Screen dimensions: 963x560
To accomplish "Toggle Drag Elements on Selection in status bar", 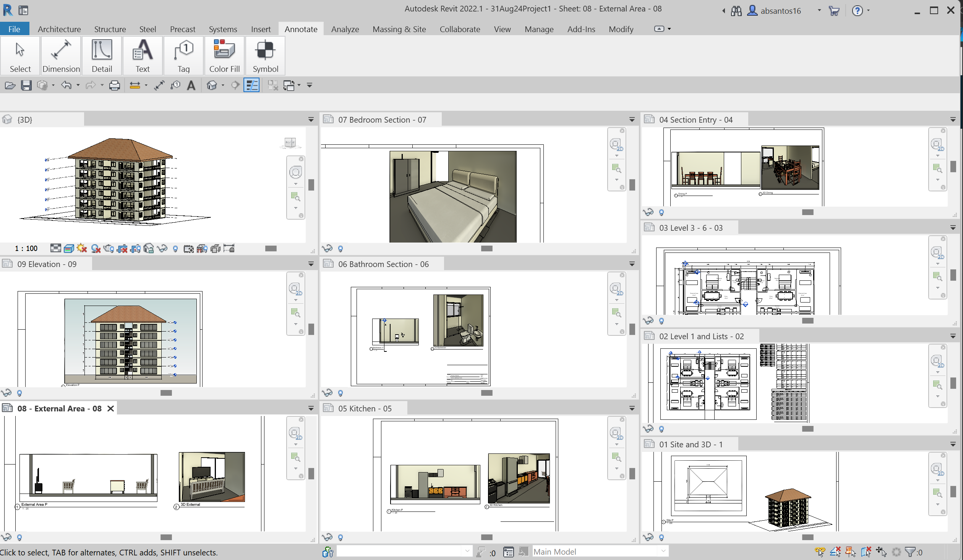I will coord(881,552).
